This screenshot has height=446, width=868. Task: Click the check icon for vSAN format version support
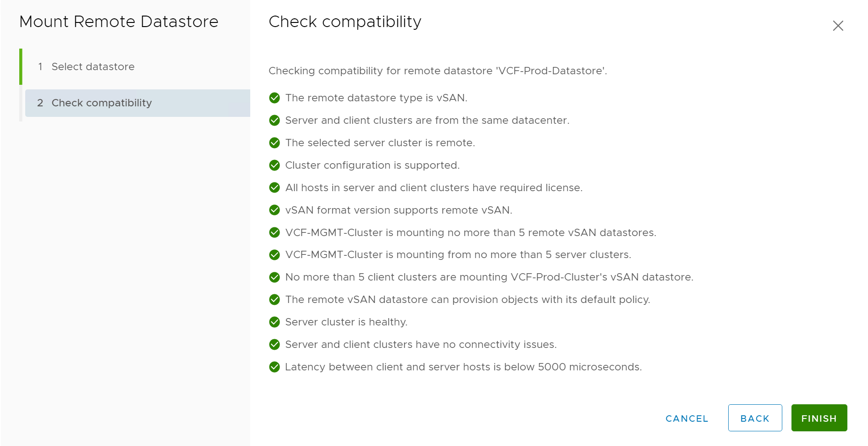pyautogui.click(x=275, y=210)
